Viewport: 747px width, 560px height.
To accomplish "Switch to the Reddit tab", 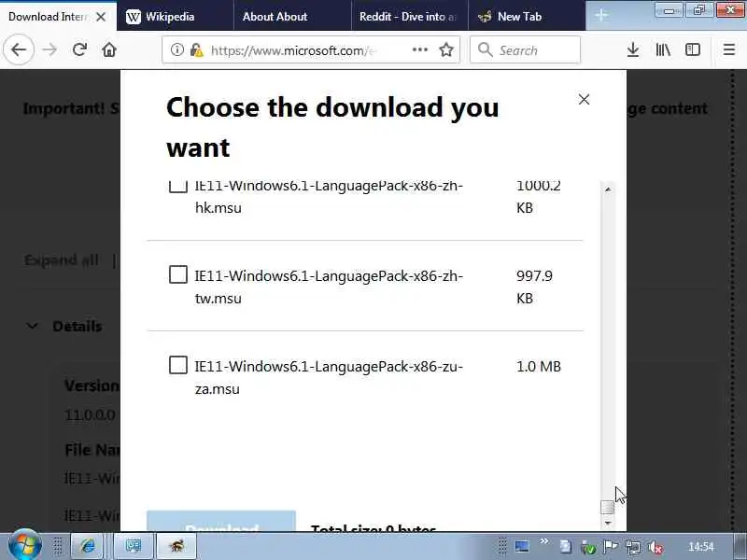I will pos(410,17).
